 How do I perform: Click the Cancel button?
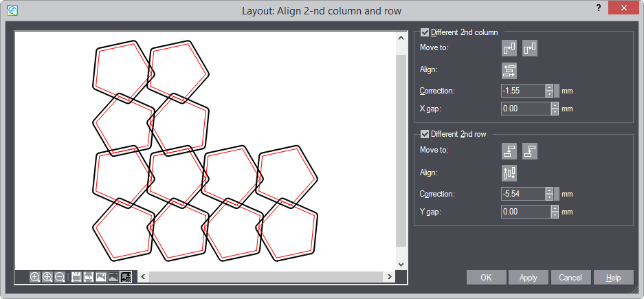570,278
